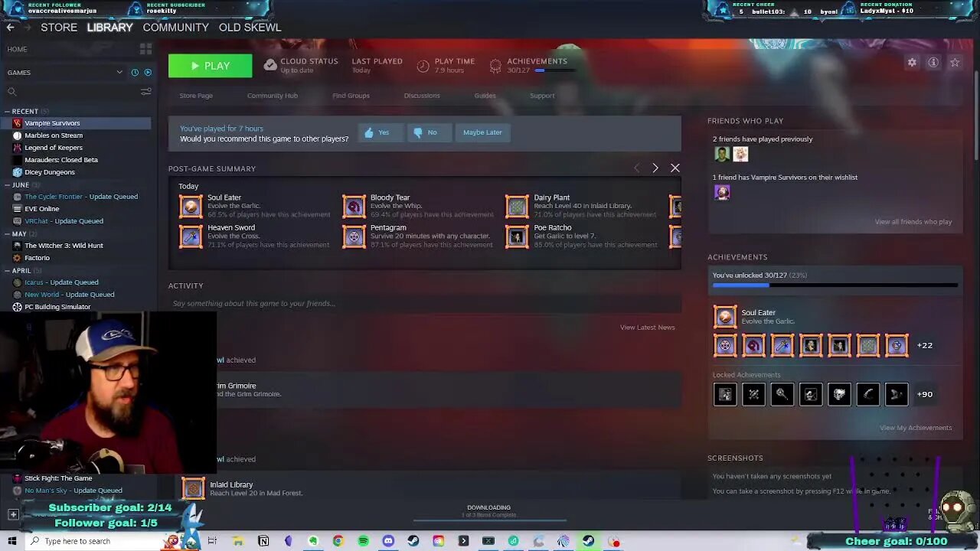Close the post-game summary panel
The image size is (980, 551).
click(x=675, y=168)
